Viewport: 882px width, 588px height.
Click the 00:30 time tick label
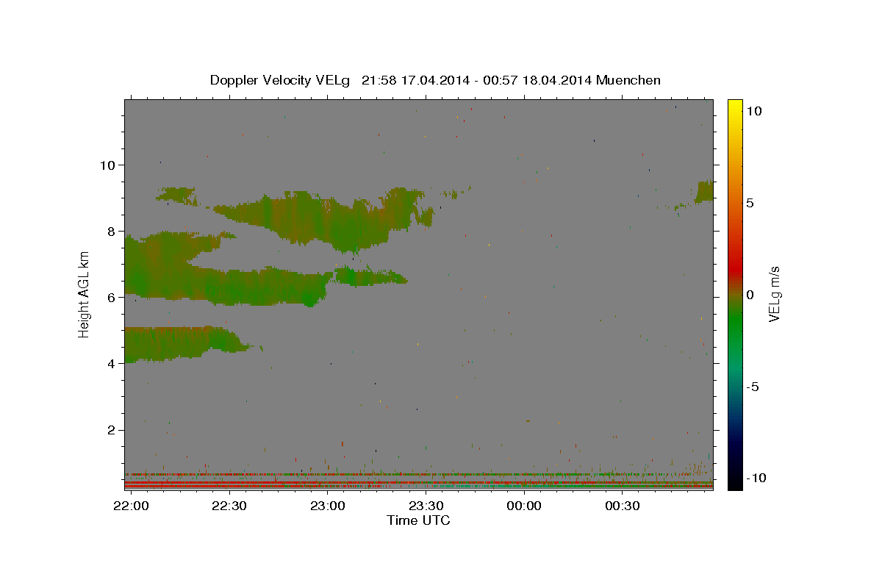623,506
